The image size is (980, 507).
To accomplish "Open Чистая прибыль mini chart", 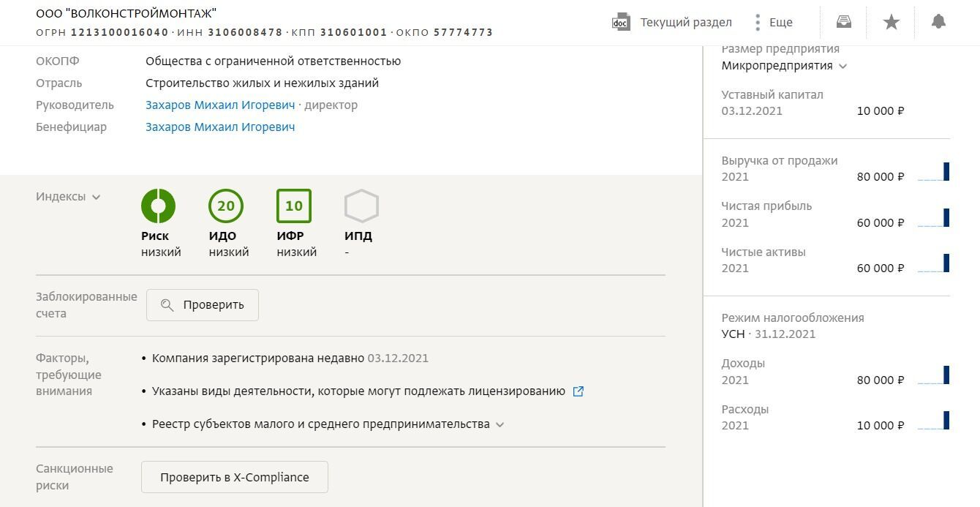I will tap(933, 217).
